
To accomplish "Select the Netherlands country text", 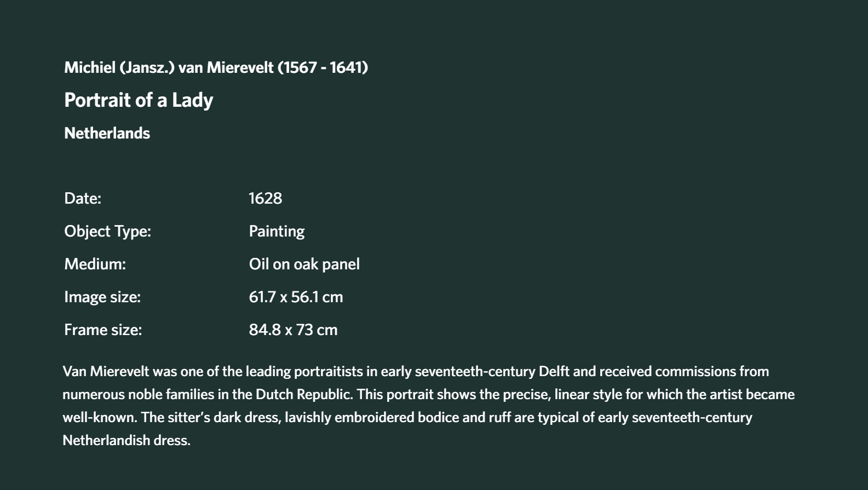I will click(x=107, y=133).
